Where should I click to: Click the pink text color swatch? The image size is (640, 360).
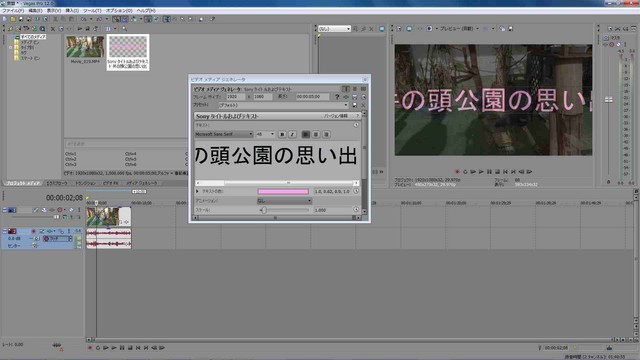point(283,191)
